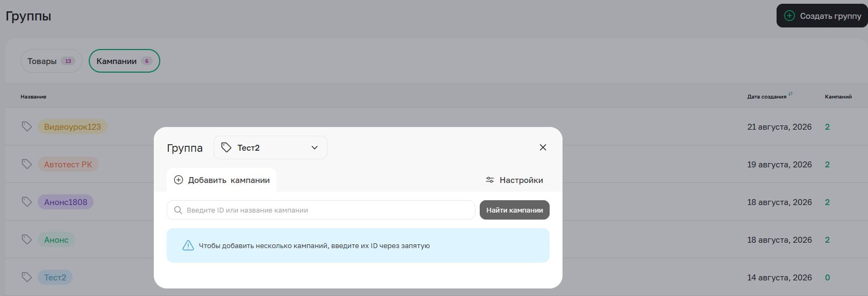
Task: Open the Настройки tab in the dialog
Action: (x=514, y=180)
